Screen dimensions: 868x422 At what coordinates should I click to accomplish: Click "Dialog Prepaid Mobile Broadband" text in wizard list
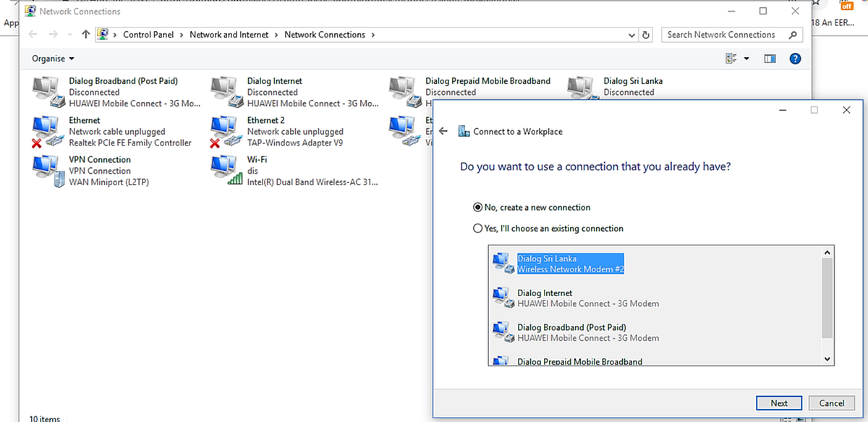(x=579, y=361)
